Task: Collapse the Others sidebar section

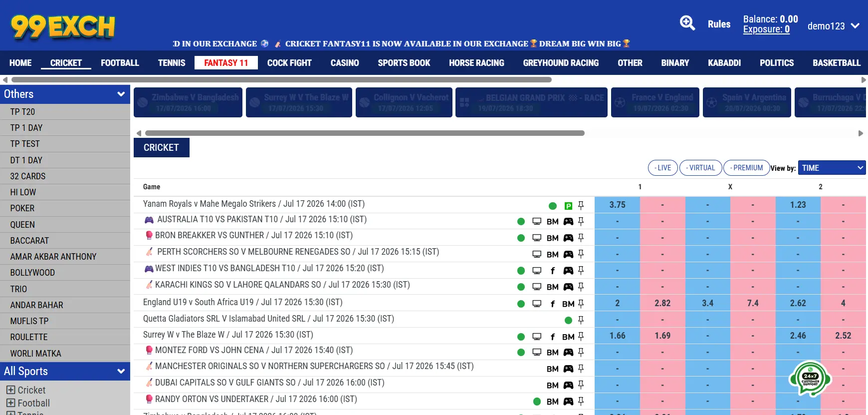Action: [65, 94]
